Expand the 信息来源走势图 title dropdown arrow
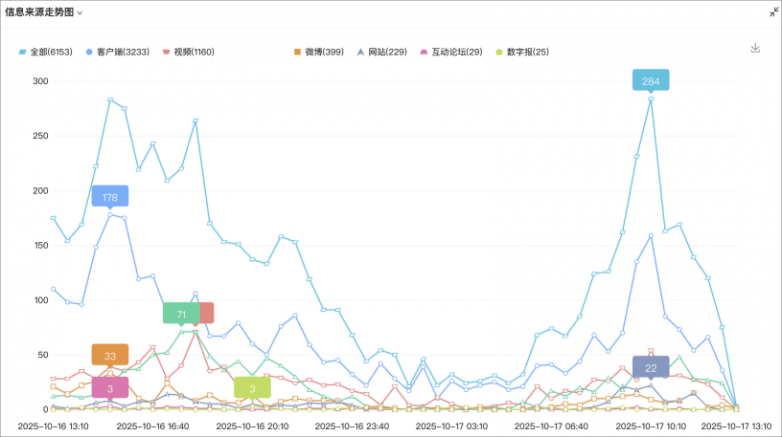782x437 pixels. click(x=80, y=13)
